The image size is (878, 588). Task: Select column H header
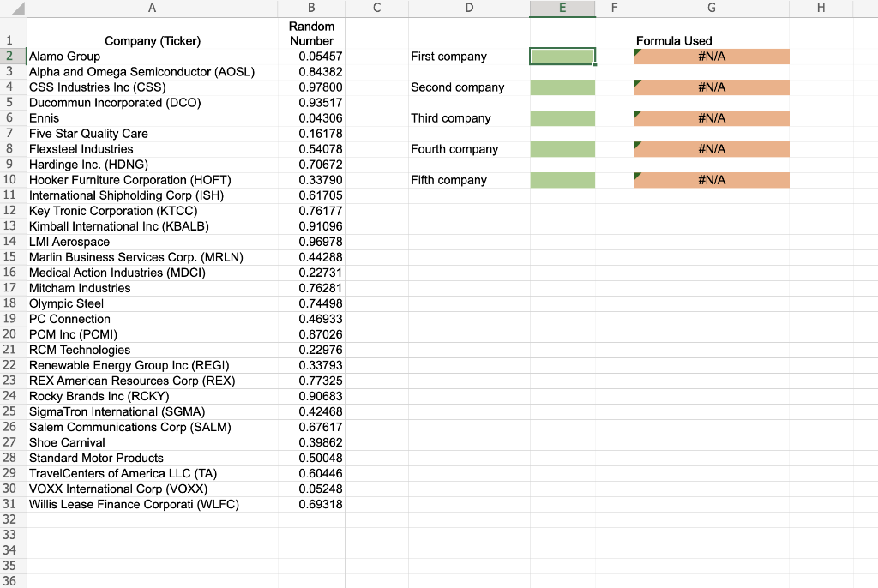pos(821,8)
